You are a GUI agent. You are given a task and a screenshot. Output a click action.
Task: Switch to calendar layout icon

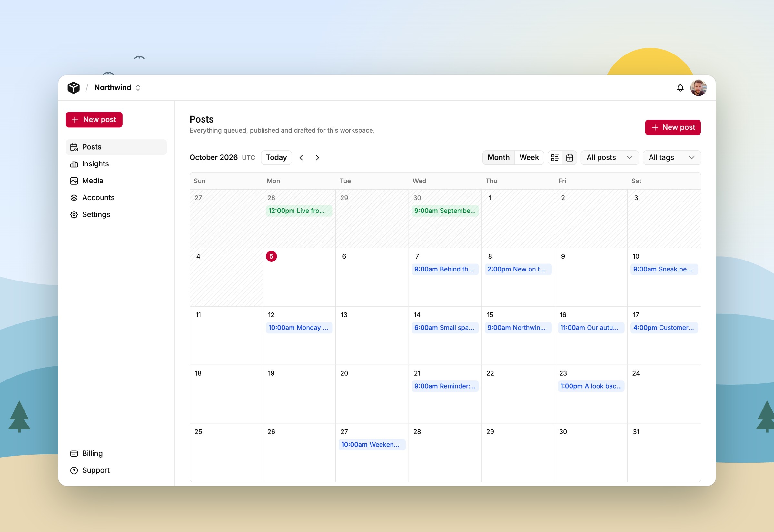[x=569, y=158]
